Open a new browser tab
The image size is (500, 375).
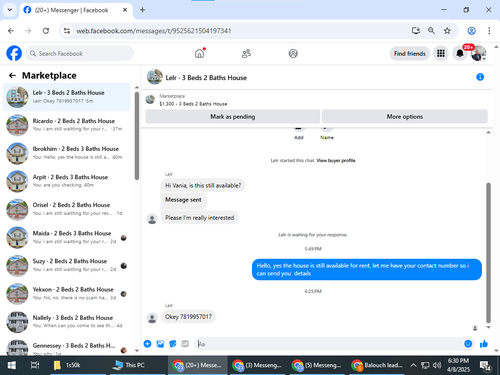point(142,10)
